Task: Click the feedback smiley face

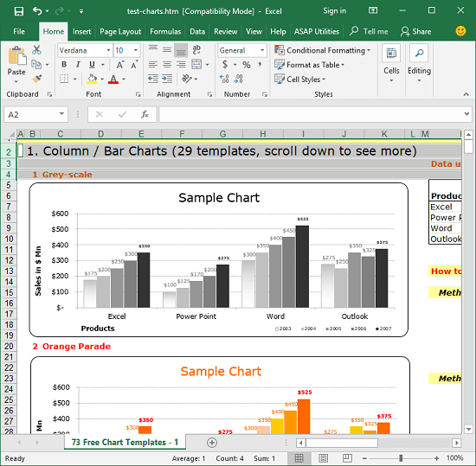Action: pyautogui.click(x=460, y=31)
